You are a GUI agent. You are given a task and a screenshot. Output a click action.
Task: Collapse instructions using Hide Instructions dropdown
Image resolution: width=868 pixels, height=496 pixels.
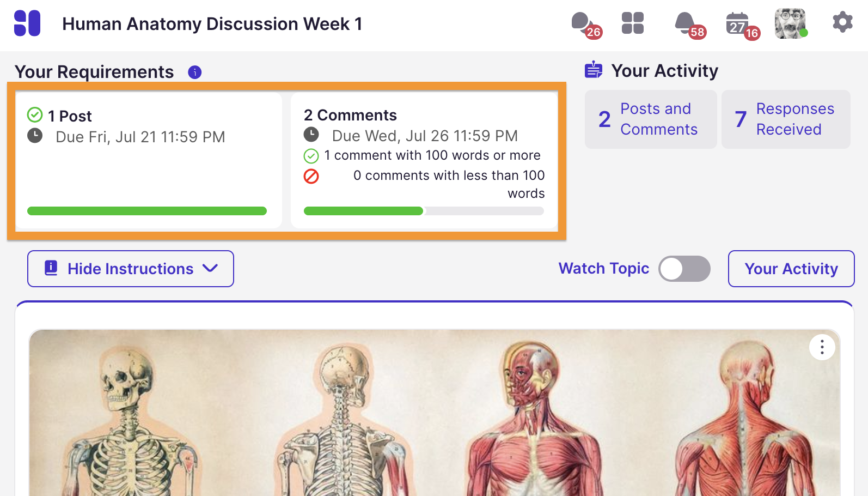point(131,269)
